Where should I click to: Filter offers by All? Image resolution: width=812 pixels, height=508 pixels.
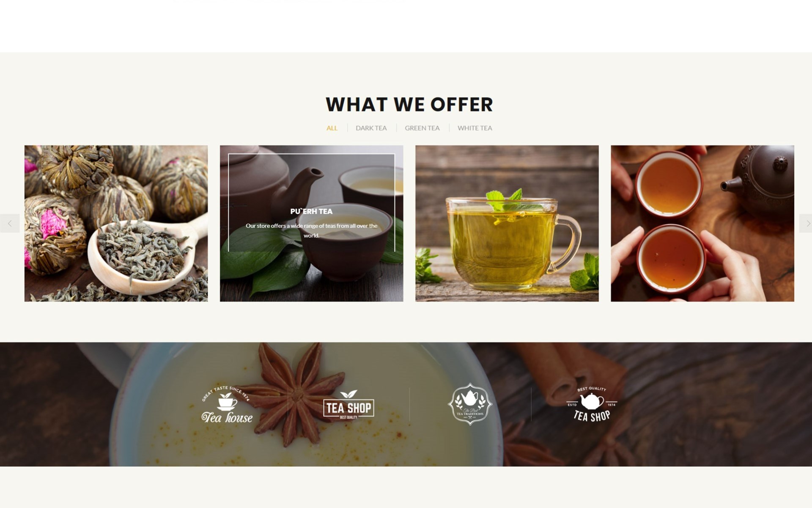tap(332, 128)
